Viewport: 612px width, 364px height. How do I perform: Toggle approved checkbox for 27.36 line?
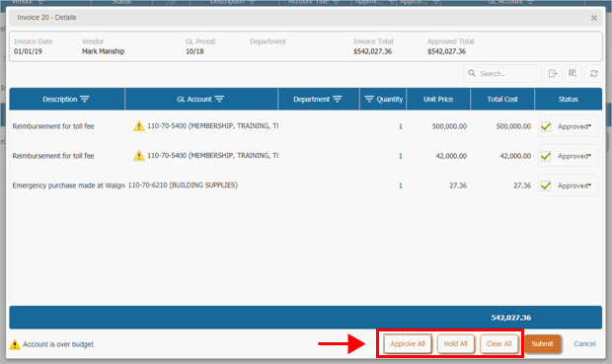[x=546, y=185]
